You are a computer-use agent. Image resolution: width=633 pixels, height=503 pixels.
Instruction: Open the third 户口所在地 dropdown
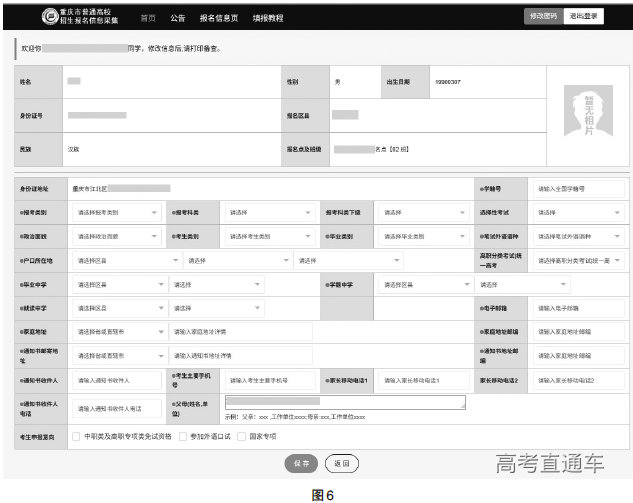pyautogui.click(x=348, y=261)
